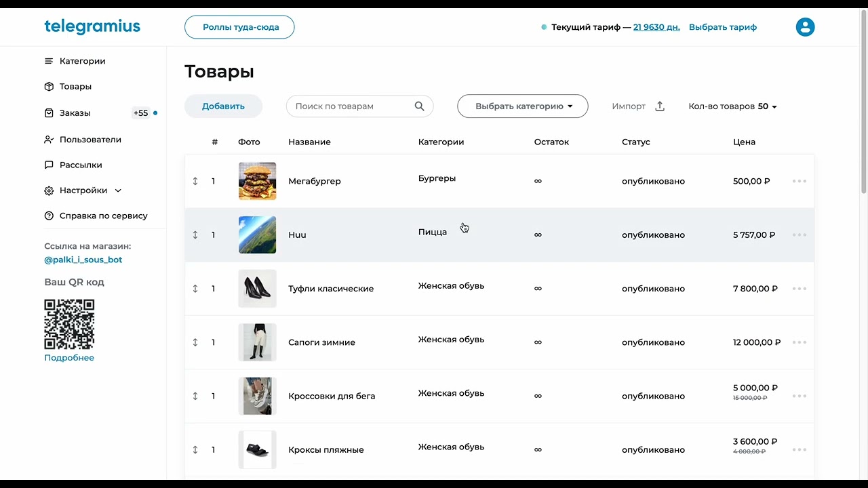Go to Заказы in the sidebar
868x488 pixels.
[75, 113]
